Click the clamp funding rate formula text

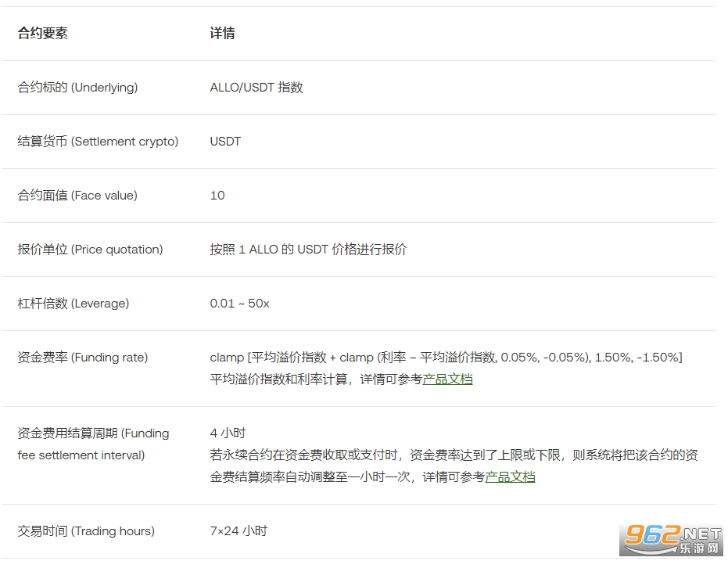coord(446,357)
